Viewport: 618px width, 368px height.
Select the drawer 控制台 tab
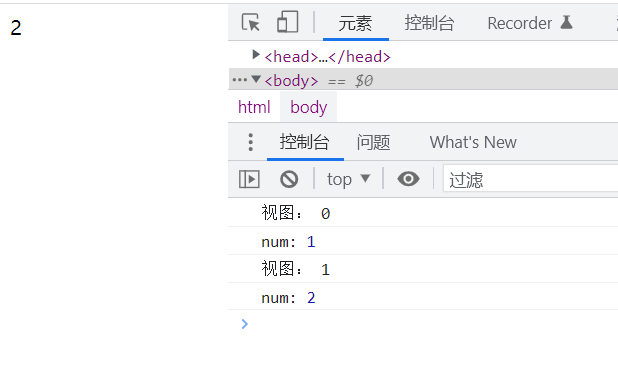(305, 142)
